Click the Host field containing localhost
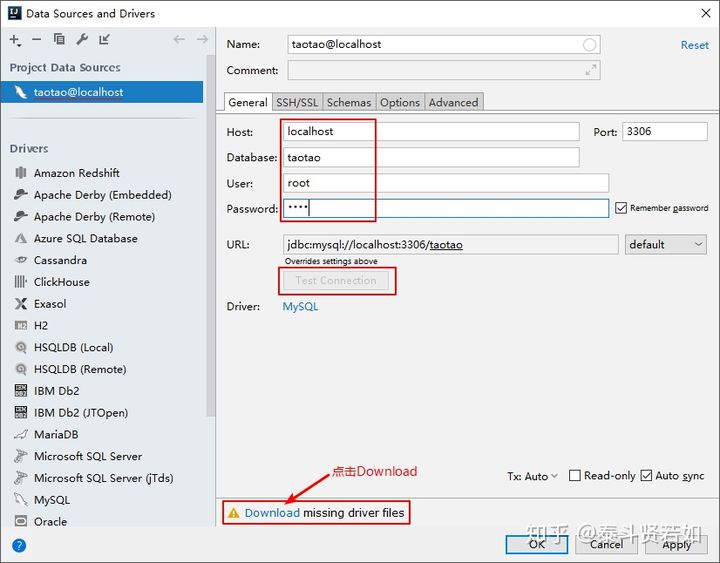Viewport: 720px width, 563px height. coord(431,131)
